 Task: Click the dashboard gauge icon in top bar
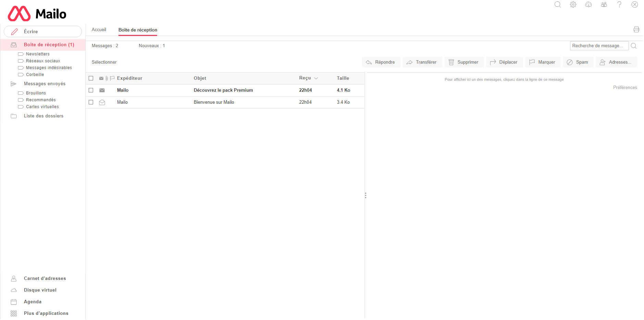(x=589, y=4)
